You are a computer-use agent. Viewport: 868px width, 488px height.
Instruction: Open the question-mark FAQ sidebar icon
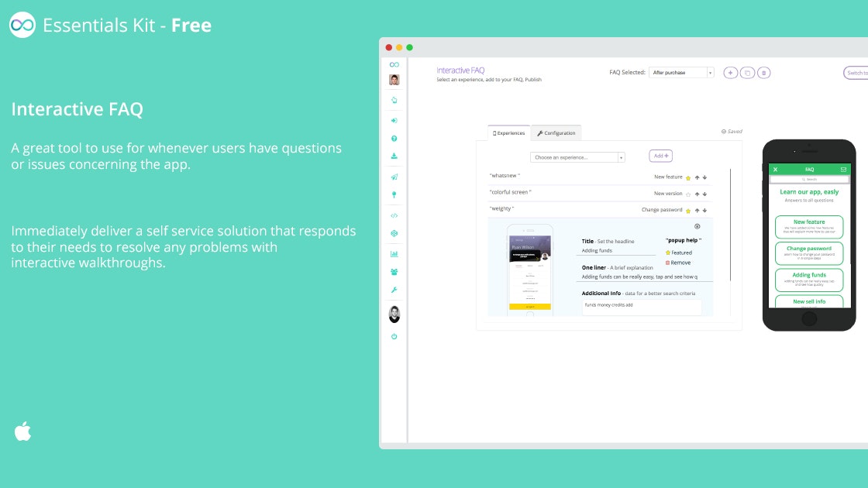(394, 139)
